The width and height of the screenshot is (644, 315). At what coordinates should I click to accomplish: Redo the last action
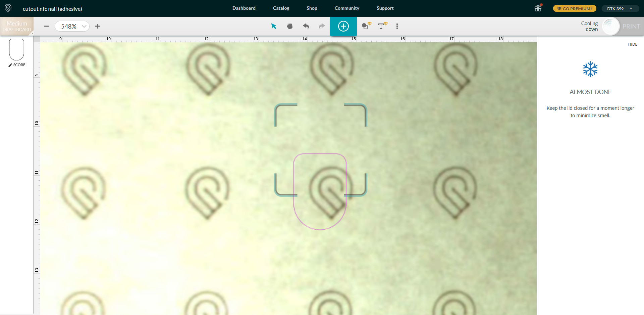(x=322, y=26)
